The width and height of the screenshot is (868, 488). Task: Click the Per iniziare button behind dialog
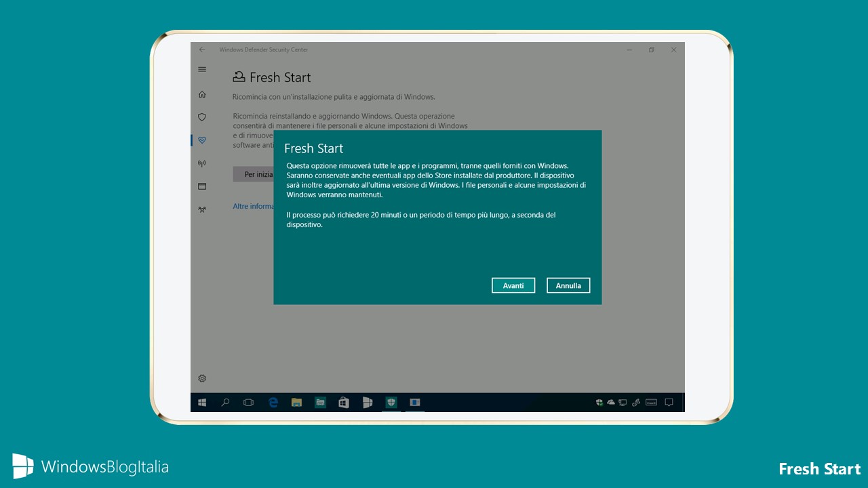point(254,174)
